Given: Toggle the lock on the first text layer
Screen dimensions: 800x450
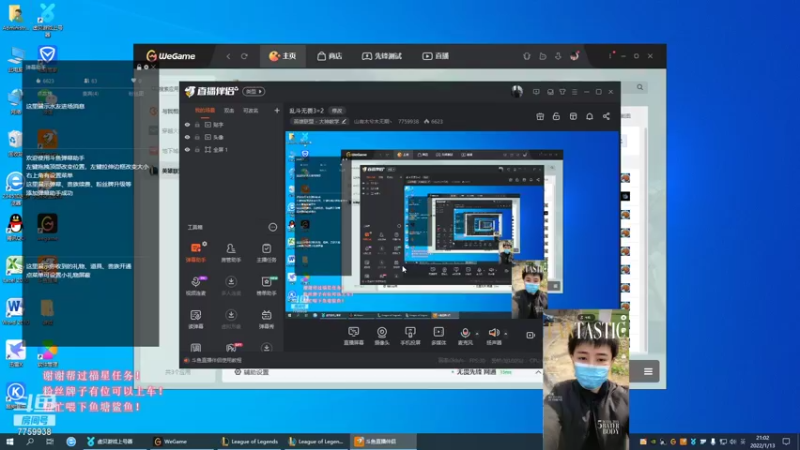Looking at the screenshot, I should coord(197,124).
